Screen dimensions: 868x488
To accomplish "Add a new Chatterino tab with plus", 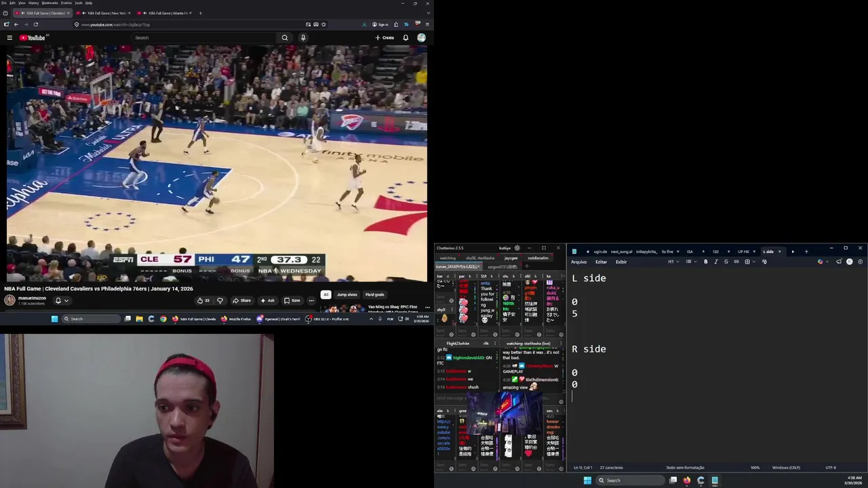I will [x=526, y=266].
